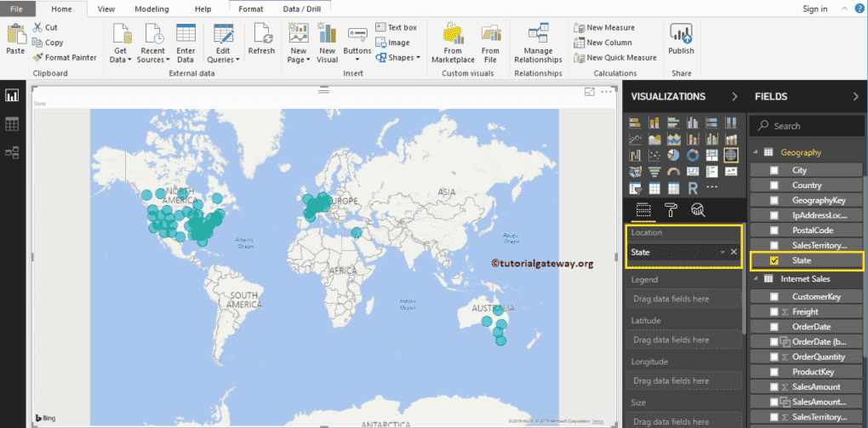Expand the Shapes dropdown menu
The height and width of the screenshot is (428, 868).
403,58
